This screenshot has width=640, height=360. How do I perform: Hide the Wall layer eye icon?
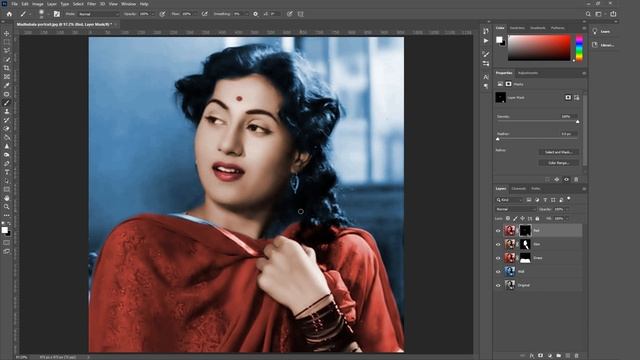(498, 271)
